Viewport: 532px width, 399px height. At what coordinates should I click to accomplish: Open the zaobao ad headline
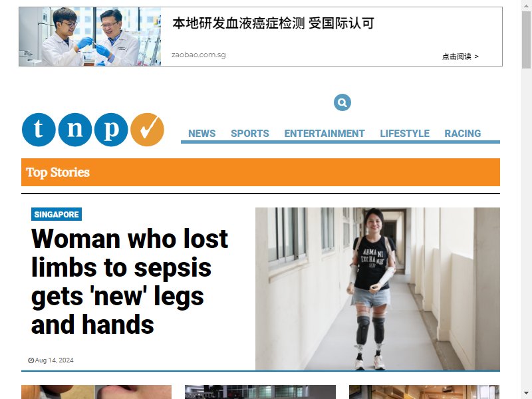coord(273,23)
